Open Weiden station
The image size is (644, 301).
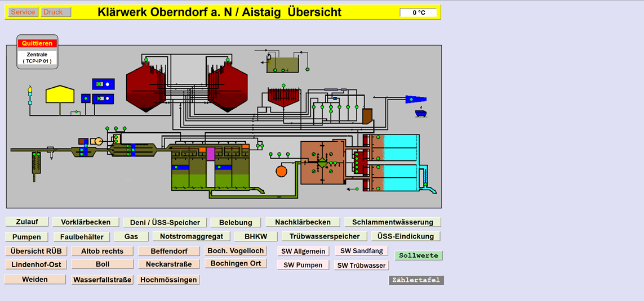coord(35,279)
